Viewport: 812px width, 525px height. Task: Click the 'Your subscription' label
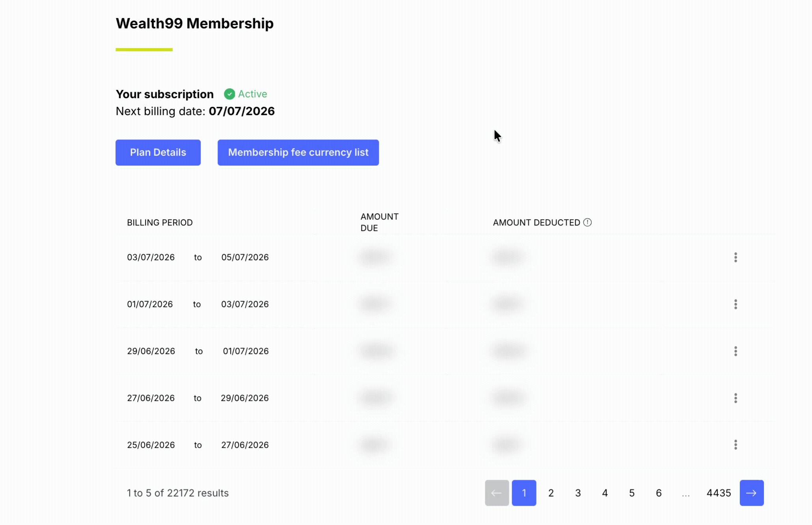click(165, 94)
